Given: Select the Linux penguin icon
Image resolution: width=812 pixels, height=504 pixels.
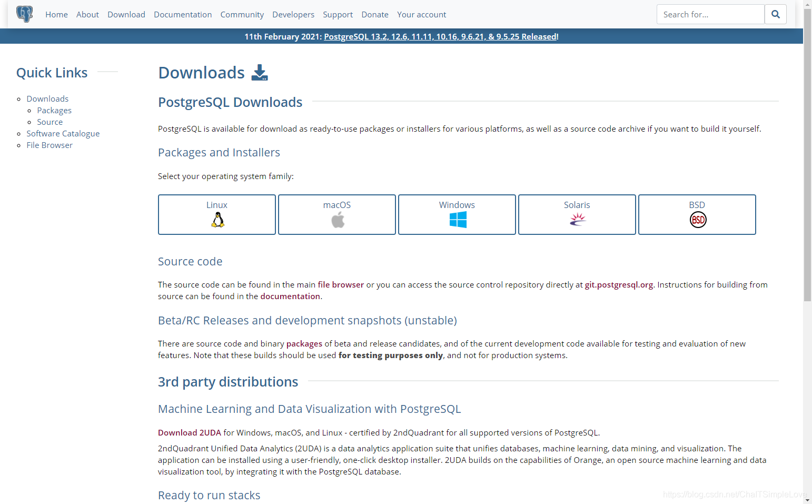Looking at the screenshot, I should 217,221.
